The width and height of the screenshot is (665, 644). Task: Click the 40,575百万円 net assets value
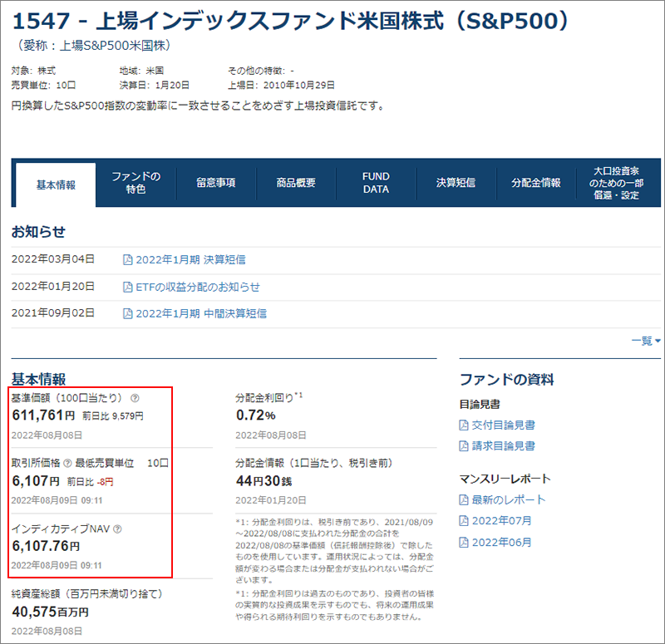click(x=50, y=612)
